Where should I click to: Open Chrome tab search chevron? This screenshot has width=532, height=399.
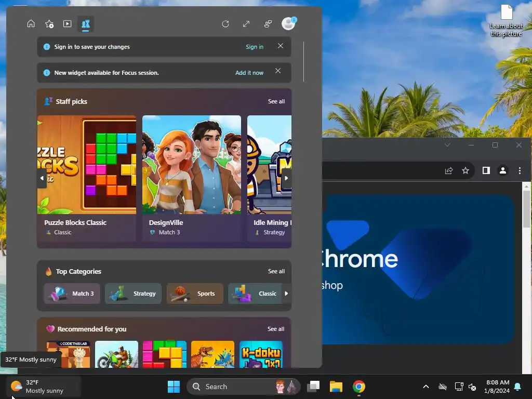point(447,145)
